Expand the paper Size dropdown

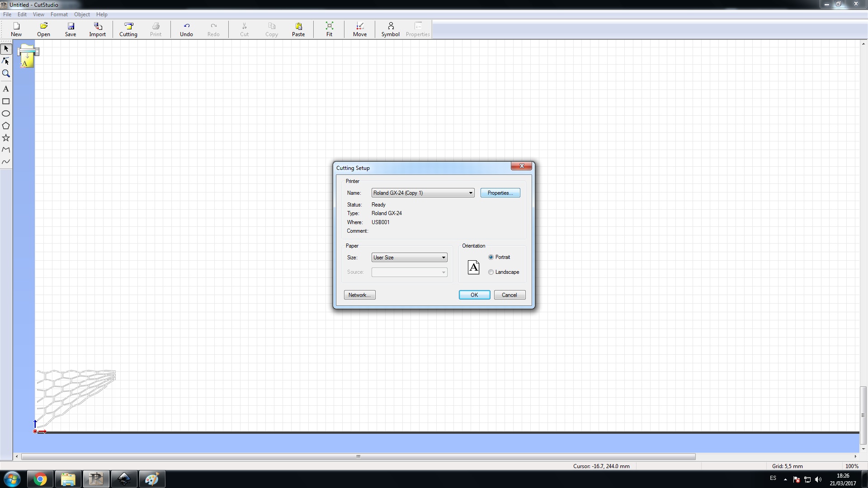click(x=443, y=258)
